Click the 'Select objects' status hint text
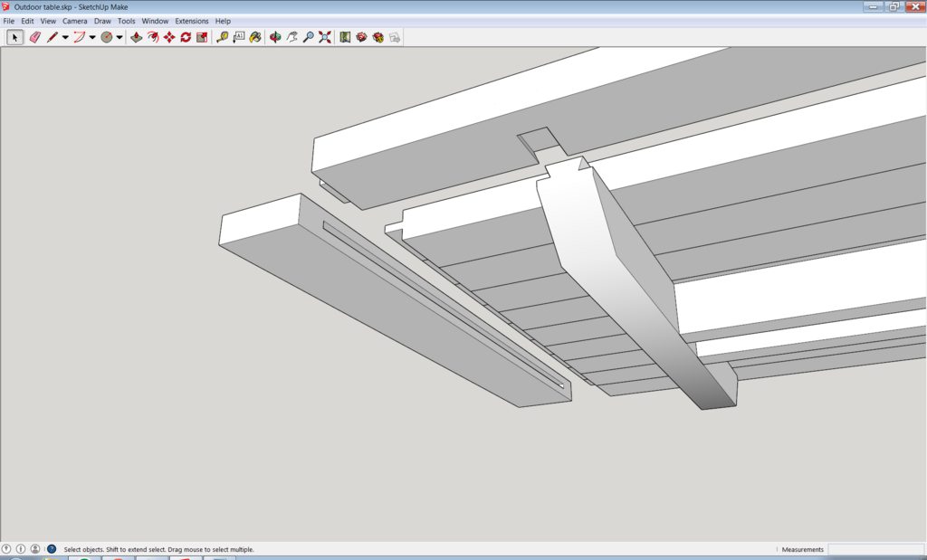This screenshot has height=560, width=927. (158, 549)
